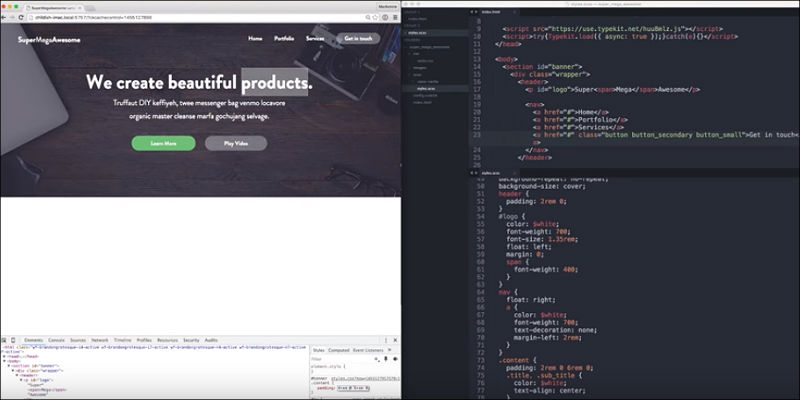Click search magnifier in Chrome address bar
The image size is (800, 400).
click(x=368, y=17)
